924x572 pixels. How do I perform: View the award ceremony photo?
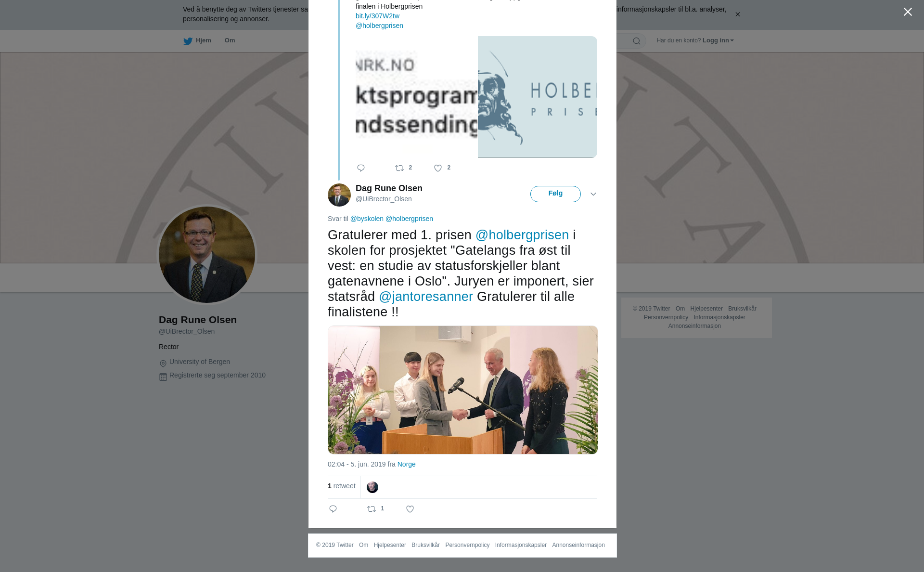(x=463, y=390)
